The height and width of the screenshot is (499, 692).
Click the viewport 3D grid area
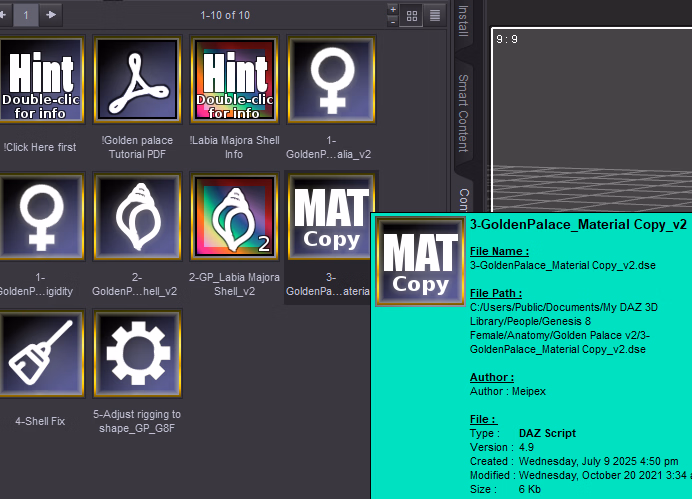(590, 150)
